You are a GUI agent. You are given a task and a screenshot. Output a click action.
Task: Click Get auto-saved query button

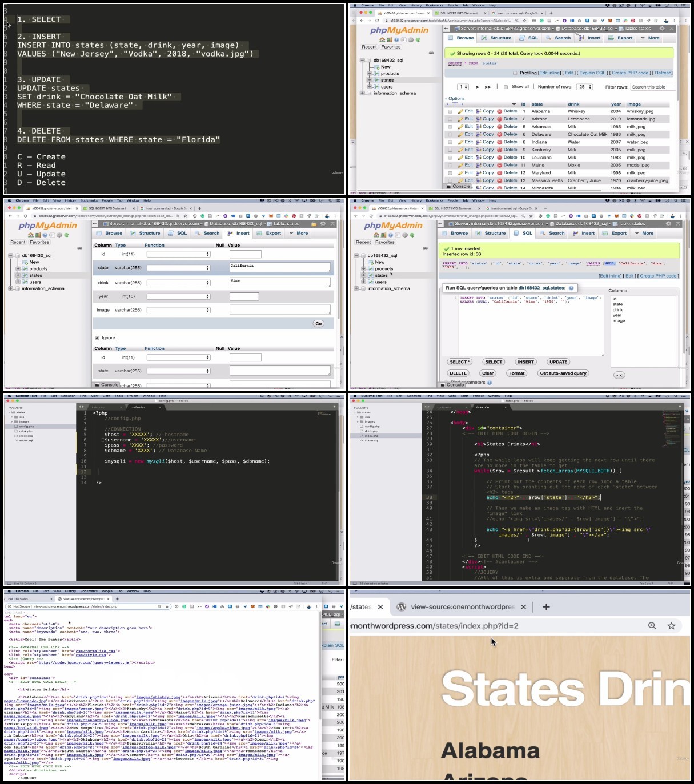coord(563,373)
